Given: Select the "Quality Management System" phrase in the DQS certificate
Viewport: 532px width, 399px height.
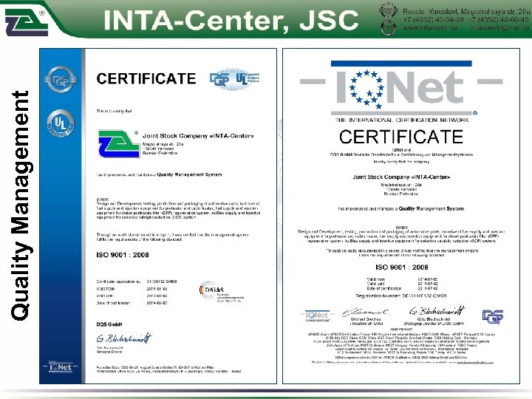Looking at the screenshot, I should (189, 174).
